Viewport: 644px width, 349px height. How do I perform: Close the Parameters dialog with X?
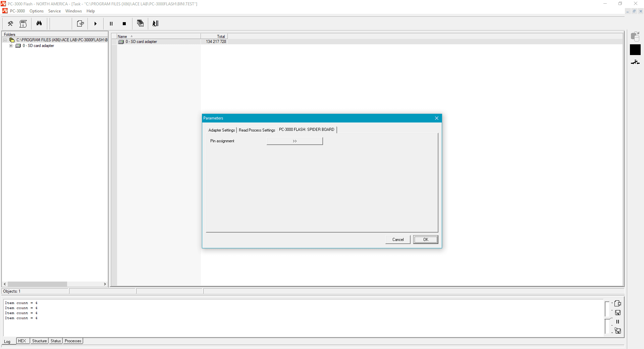click(x=437, y=118)
